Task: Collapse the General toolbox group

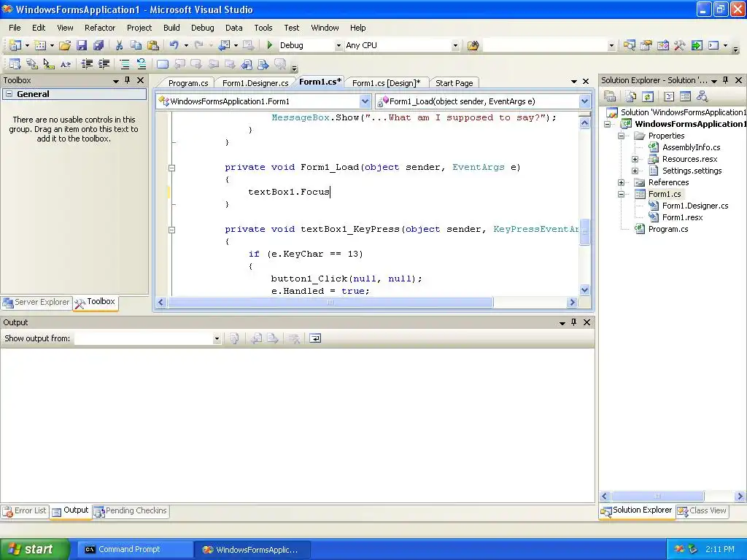Action: [9, 94]
